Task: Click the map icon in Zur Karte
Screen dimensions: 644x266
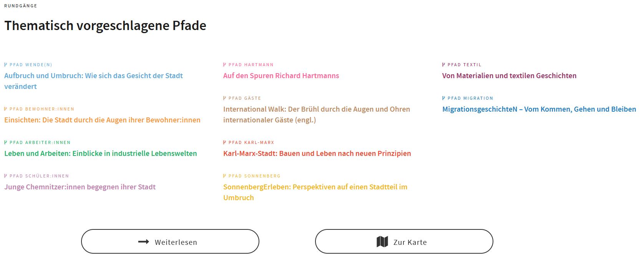Action: pos(382,242)
